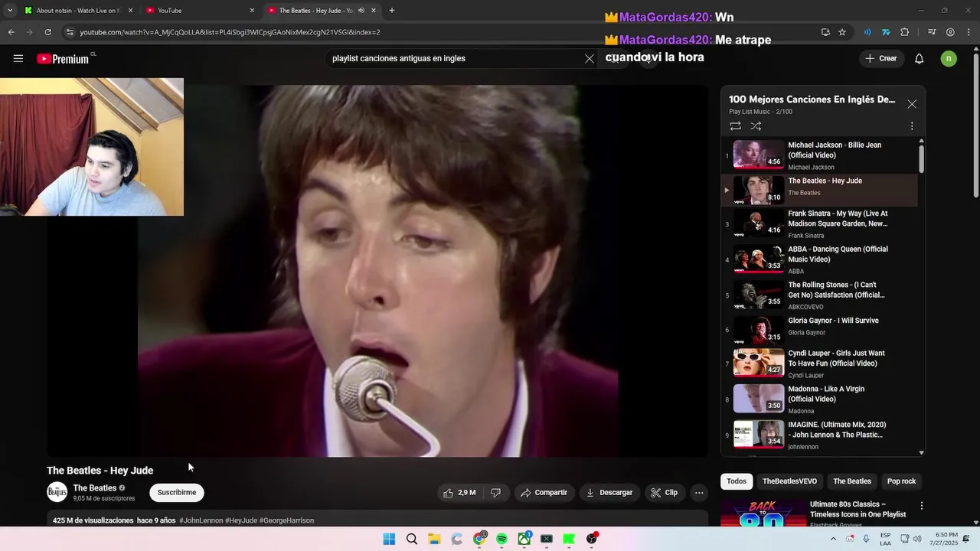
Task: Open File Explorer from taskbar
Action: pos(434,539)
